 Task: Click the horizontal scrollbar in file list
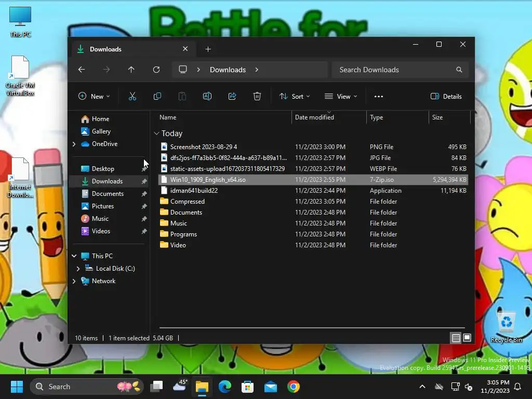312,328
